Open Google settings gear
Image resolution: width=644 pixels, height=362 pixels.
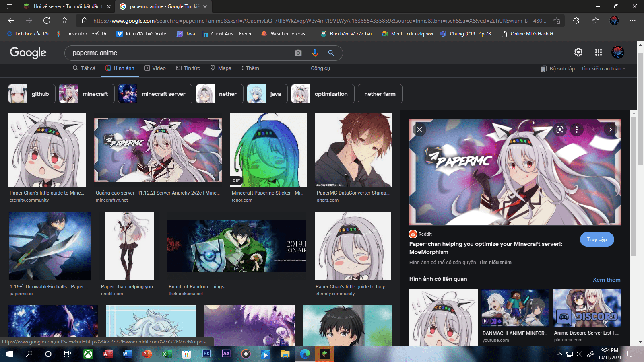pos(578,52)
